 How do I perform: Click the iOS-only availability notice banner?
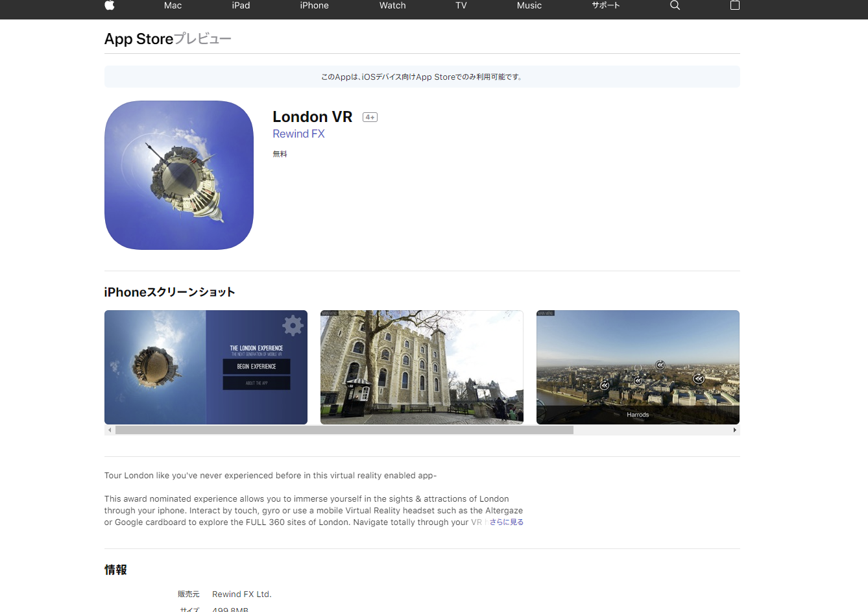point(422,77)
